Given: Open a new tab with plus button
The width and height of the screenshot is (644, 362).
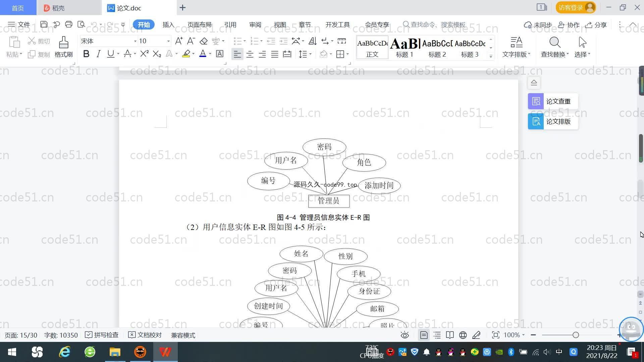Looking at the screenshot, I should coord(182,8).
